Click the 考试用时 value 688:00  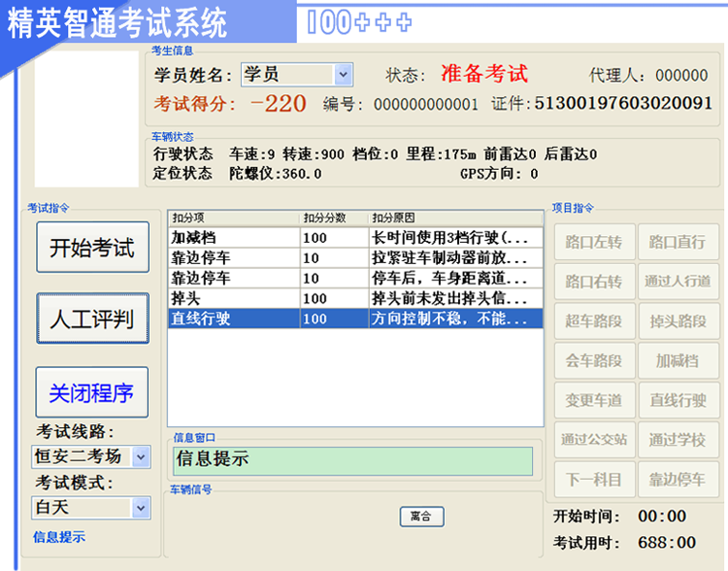click(667, 542)
